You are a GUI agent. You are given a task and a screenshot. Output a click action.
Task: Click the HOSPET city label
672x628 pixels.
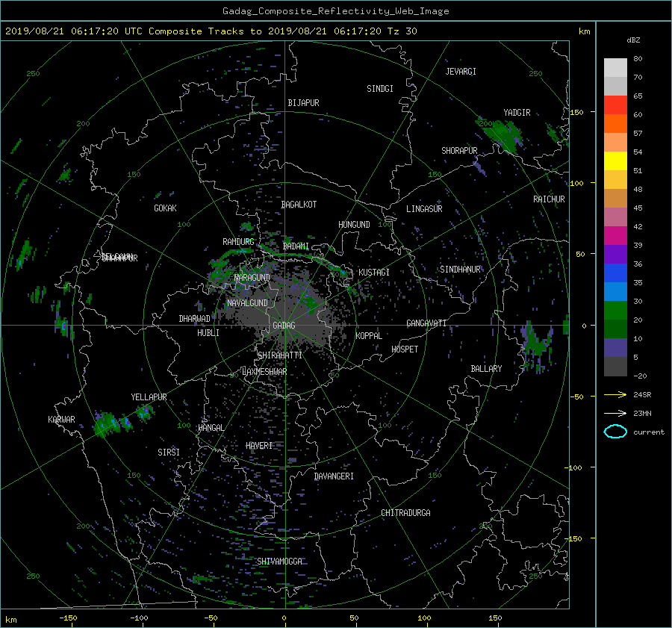(x=405, y=349)
